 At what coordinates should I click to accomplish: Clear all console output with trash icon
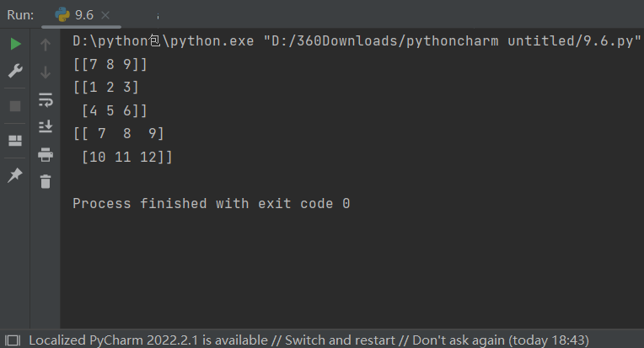coord(46,181)
